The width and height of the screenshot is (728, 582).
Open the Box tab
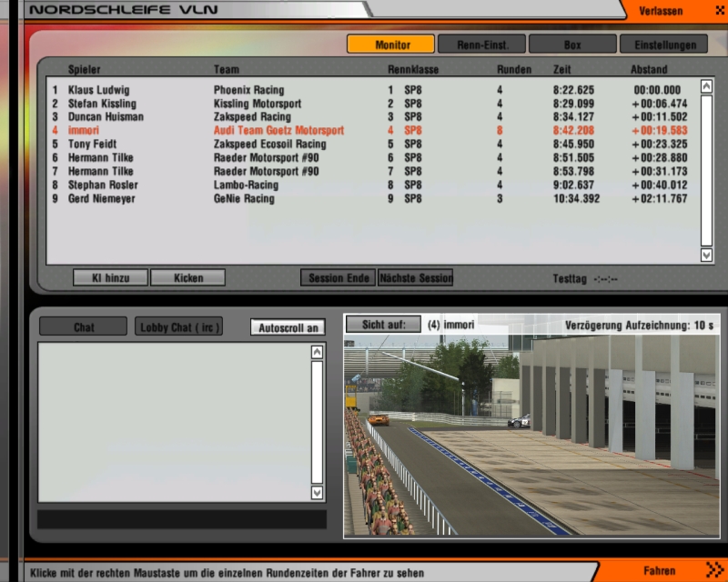[572, 44]
